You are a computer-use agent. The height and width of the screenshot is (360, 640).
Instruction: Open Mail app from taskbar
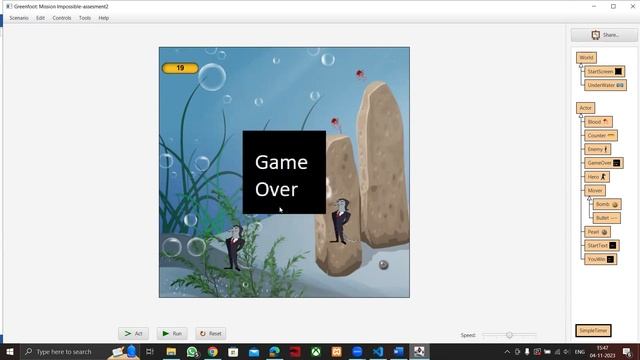coord(254,352)
